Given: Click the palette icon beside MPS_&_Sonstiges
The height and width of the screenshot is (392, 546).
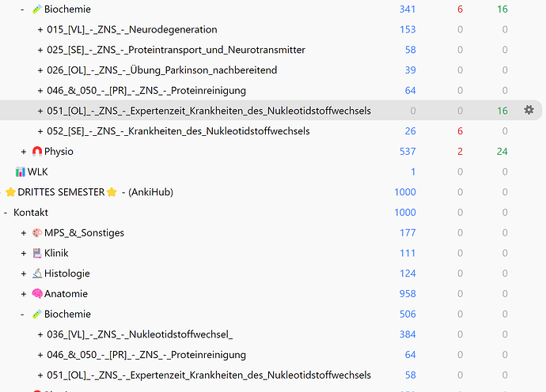Looking at the screenshot, I should coord(37,233).
